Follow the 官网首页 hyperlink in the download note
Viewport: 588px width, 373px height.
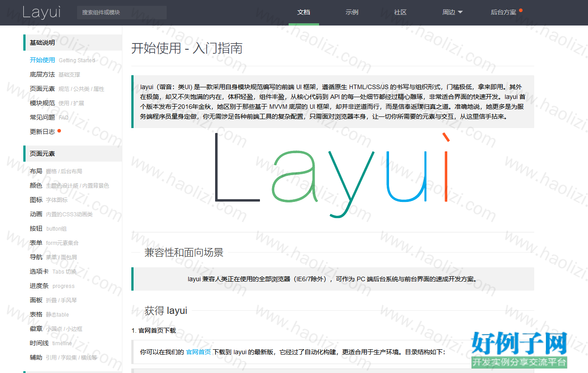tap(199, 352)
